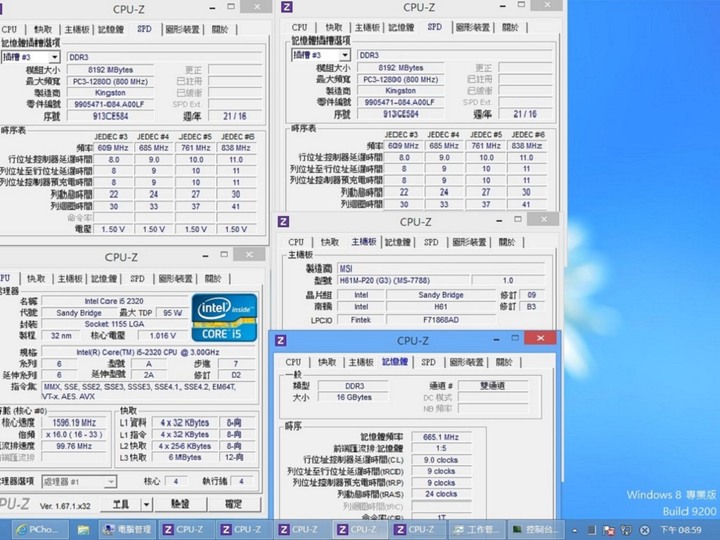Switch to 工作管... Task Manager on taskbar

click(477, 529)
